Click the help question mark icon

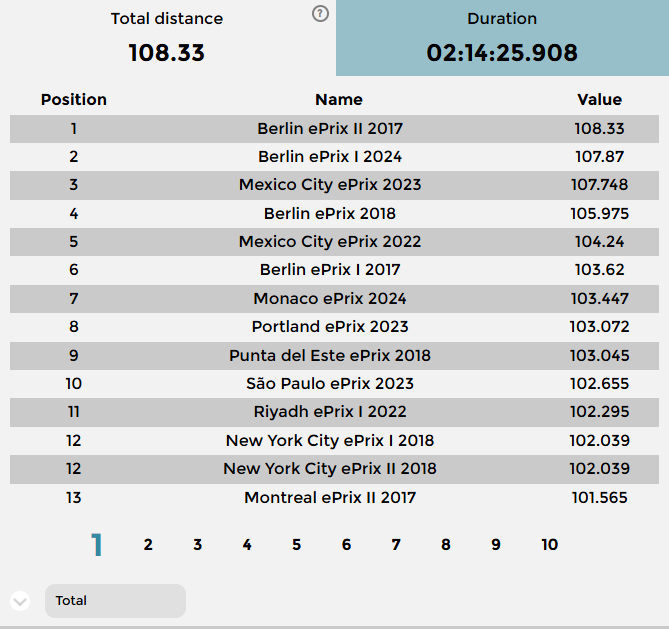(x=320, y=14)
